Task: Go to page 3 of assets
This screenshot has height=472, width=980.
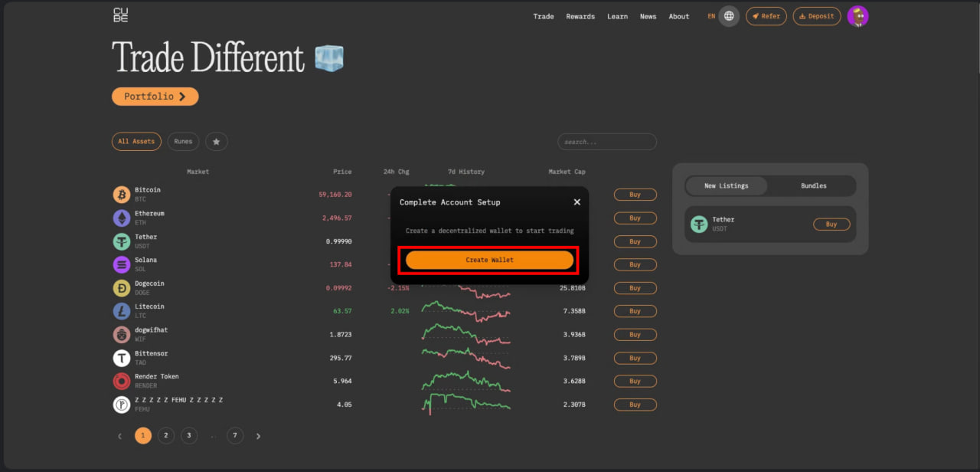Action: point(189,436)
